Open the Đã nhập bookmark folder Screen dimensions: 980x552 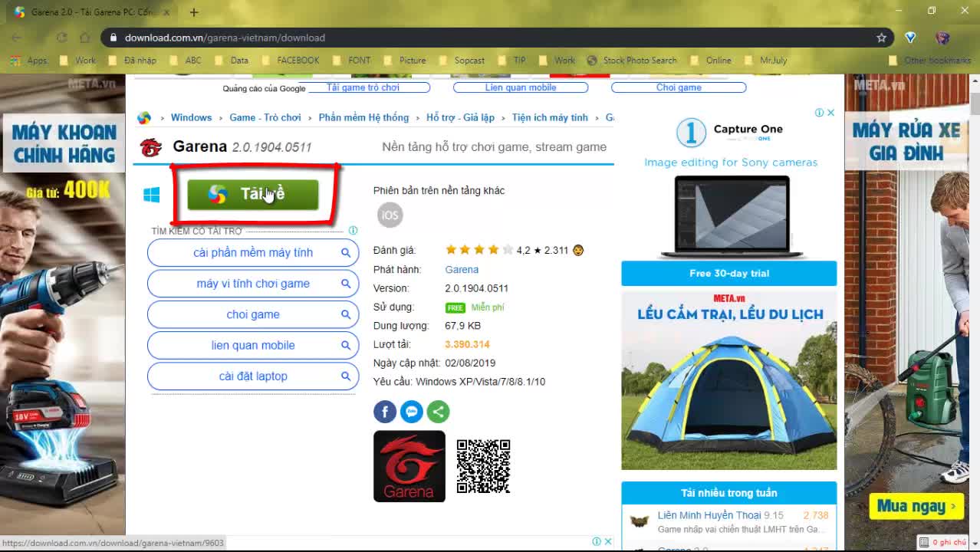coord(133,61)
